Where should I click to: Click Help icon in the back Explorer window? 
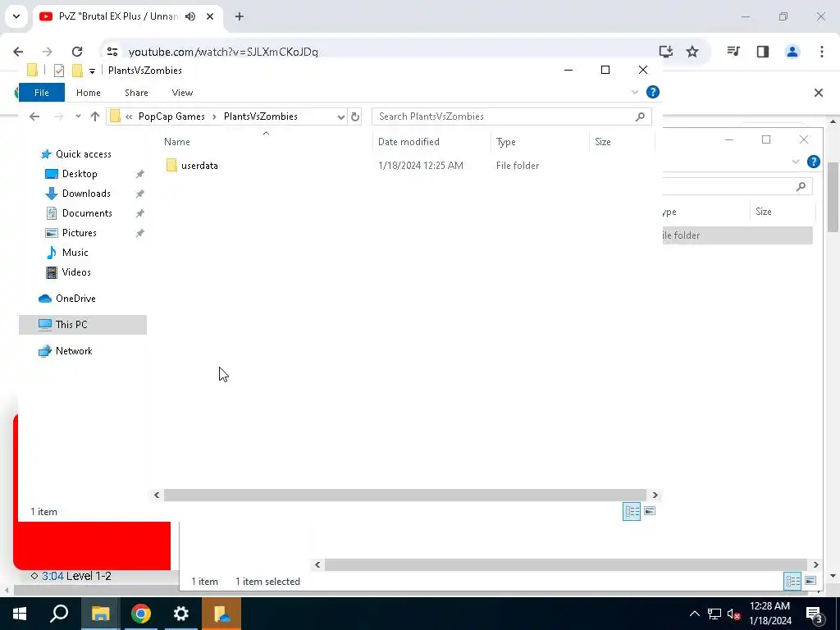[x=813, y=162]
